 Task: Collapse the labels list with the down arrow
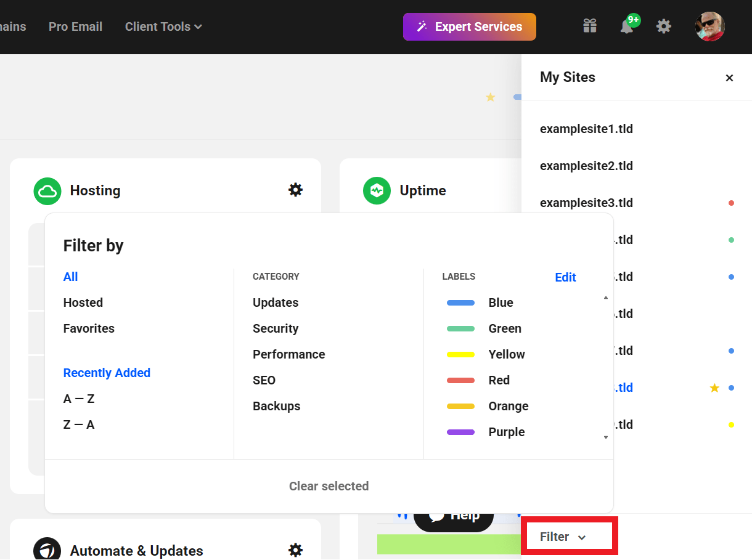pyautogui.click(x=605, y=437)
